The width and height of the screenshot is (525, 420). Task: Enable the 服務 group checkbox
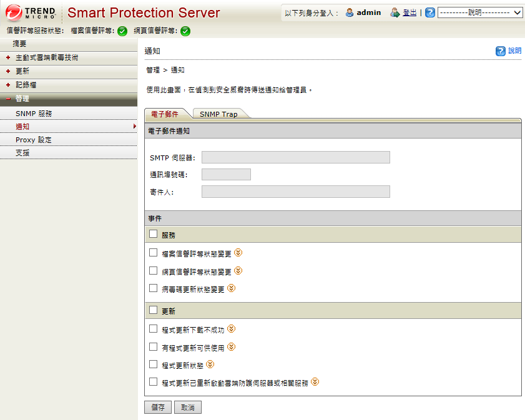click(154, 235)
